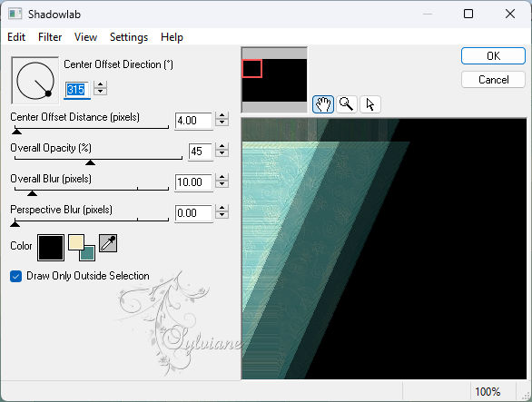This screenshot has height=402, width=532.
Task: Open the Filter menu
Action: [50, 37]
